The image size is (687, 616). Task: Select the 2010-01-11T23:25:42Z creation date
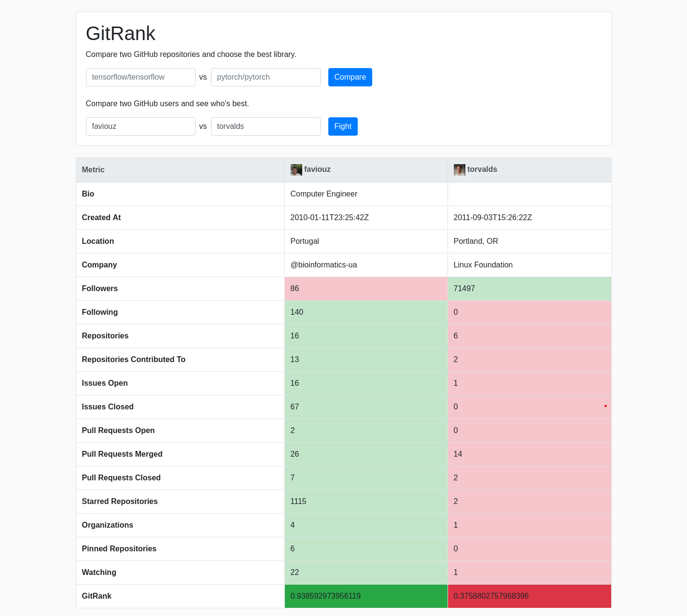(330, 218)
